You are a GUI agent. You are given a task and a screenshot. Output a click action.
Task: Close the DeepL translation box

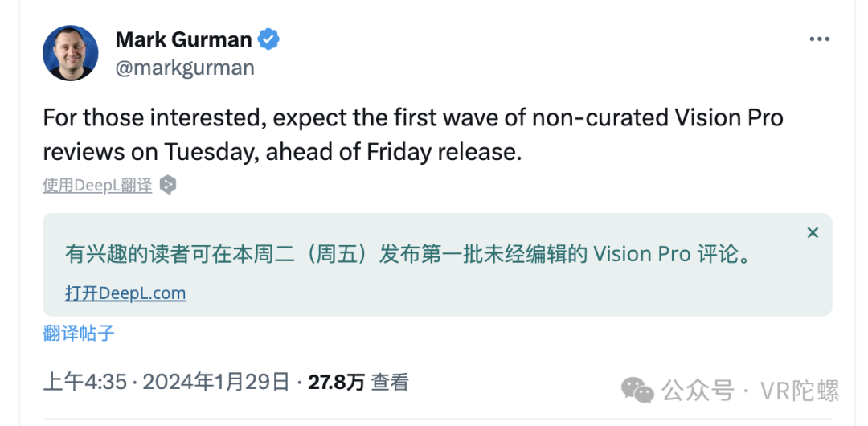click(812, 232)
